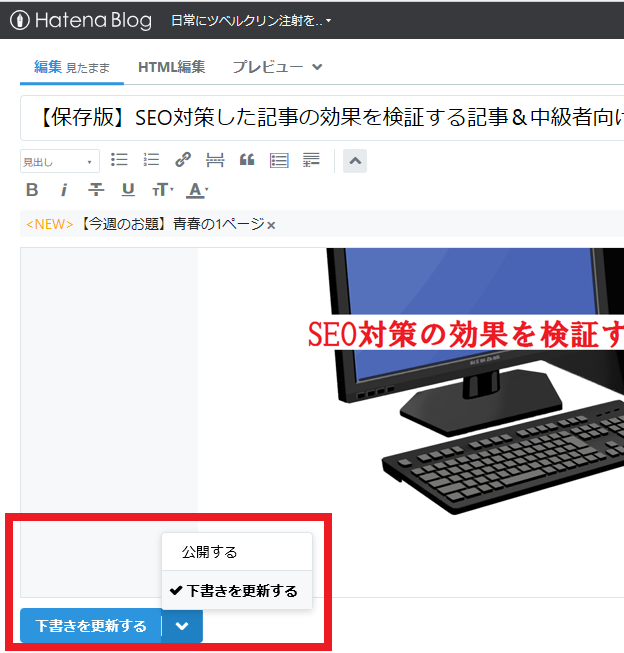This screenshot has width=624, height=653.
Task: Click the article title input field
Action: click(322, 118)
